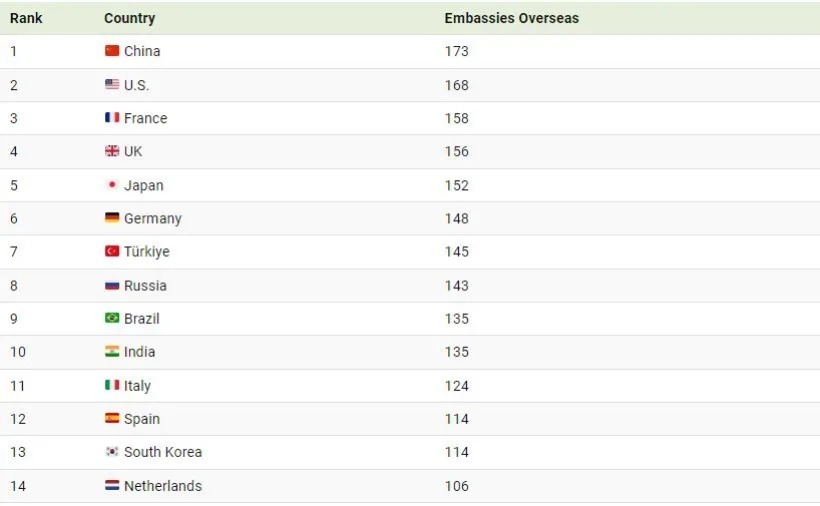820x506 pixels.
Task: Click the UK flag icon
Action: click(x=112, y=151)
